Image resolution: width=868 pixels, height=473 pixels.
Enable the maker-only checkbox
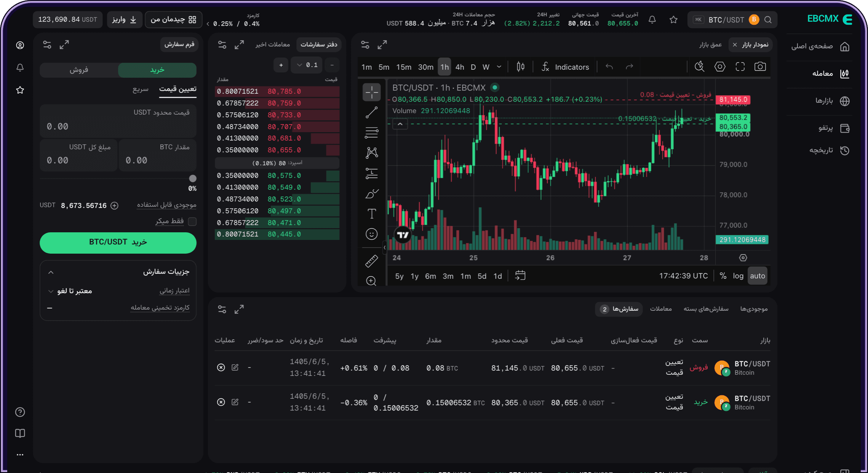click(192, 221)
